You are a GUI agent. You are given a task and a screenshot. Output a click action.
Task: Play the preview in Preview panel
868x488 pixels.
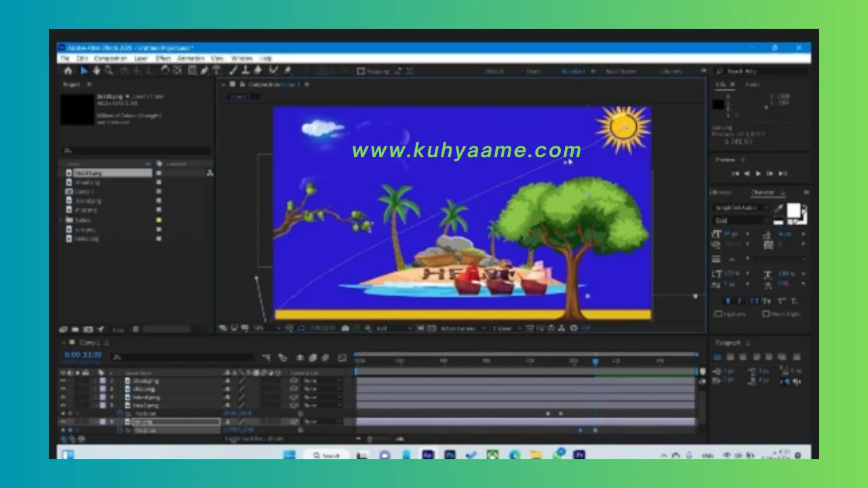coord(758,174)
